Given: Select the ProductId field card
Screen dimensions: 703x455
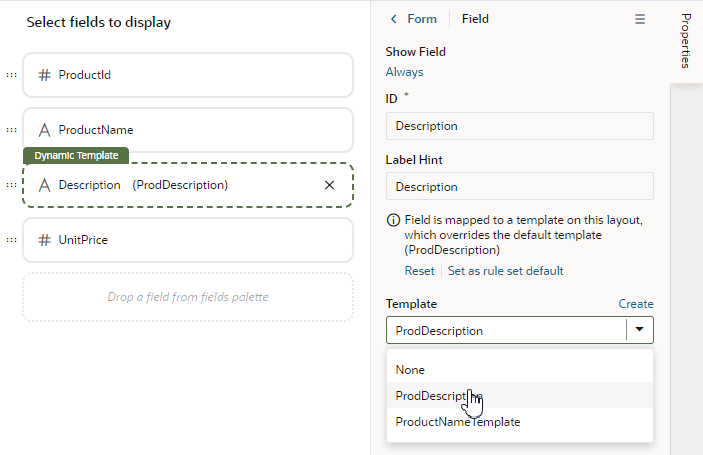Looking at the screenshot, I should click(188, 75).
